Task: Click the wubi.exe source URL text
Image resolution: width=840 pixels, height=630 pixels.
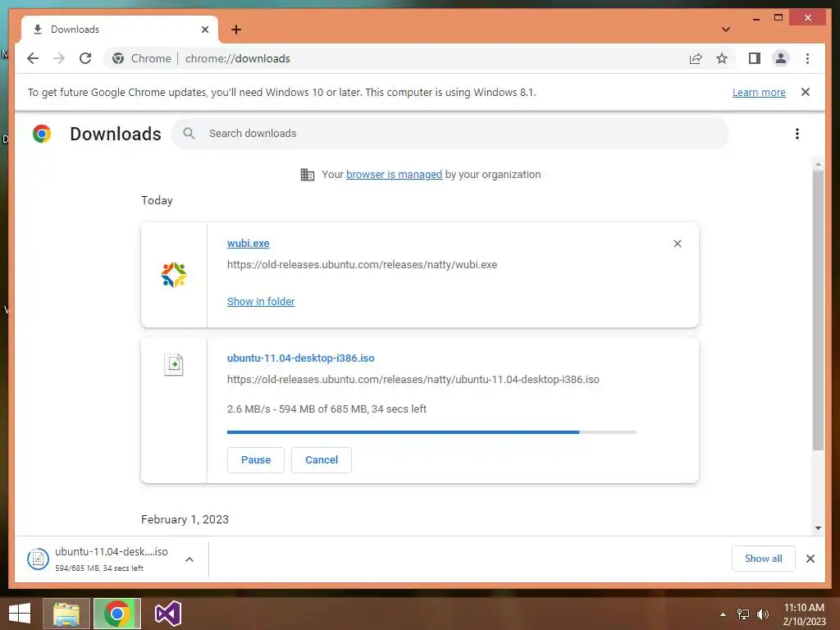Action: click(362, 265)
